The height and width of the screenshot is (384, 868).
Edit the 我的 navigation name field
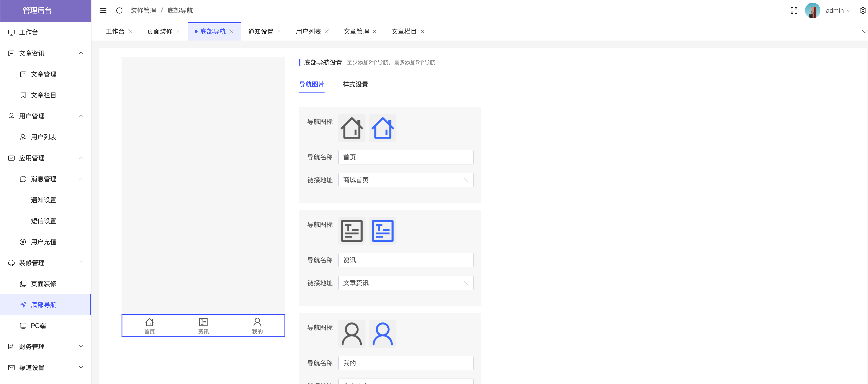coord(406,363)
